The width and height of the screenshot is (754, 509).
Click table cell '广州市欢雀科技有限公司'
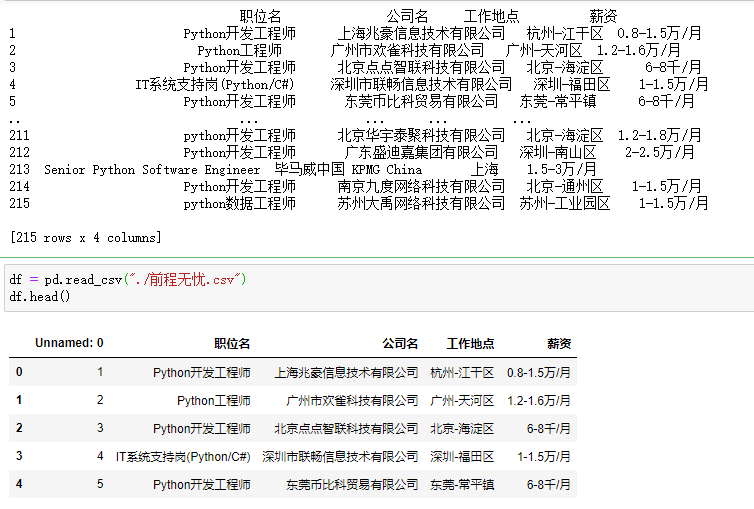coord(352,400)
